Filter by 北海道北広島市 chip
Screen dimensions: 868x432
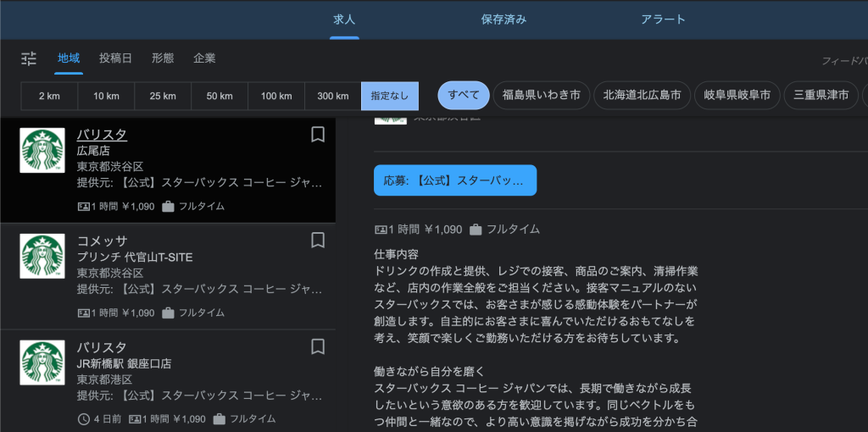(643, 95)
